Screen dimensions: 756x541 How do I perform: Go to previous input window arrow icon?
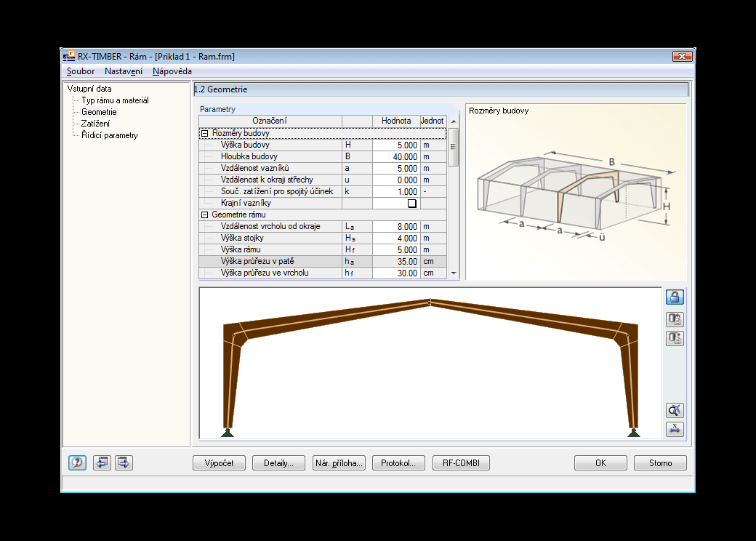(102, 463)
